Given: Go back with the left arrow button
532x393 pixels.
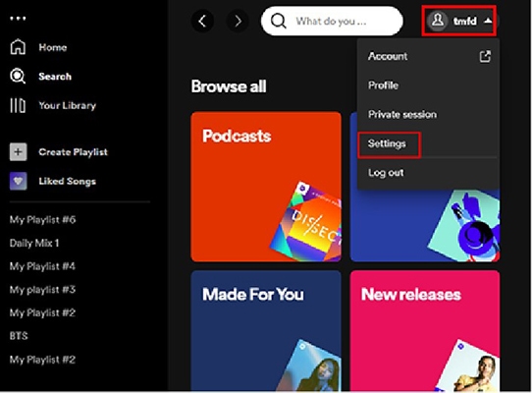Looking at the screenshot, I should tap(202, 21).
